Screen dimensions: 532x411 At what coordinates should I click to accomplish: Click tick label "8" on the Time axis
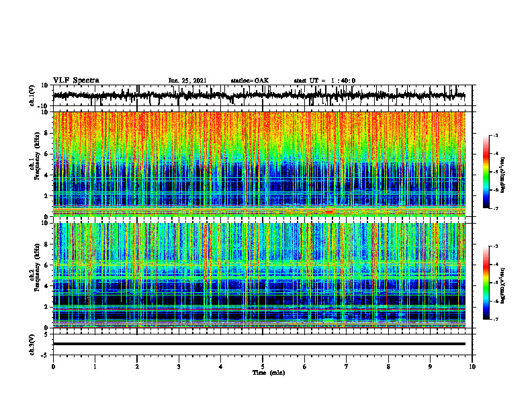tap(388, 367)
